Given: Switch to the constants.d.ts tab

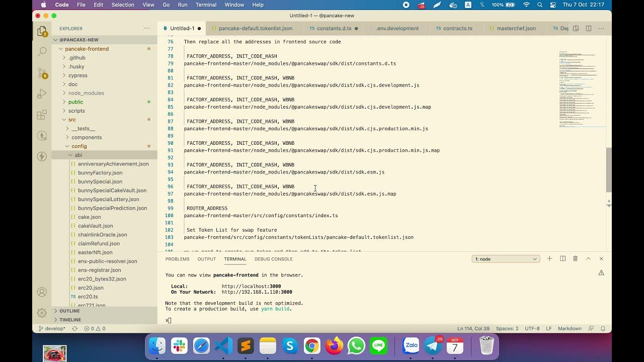Looking at the screenshot, I should (x=334, y=28).
